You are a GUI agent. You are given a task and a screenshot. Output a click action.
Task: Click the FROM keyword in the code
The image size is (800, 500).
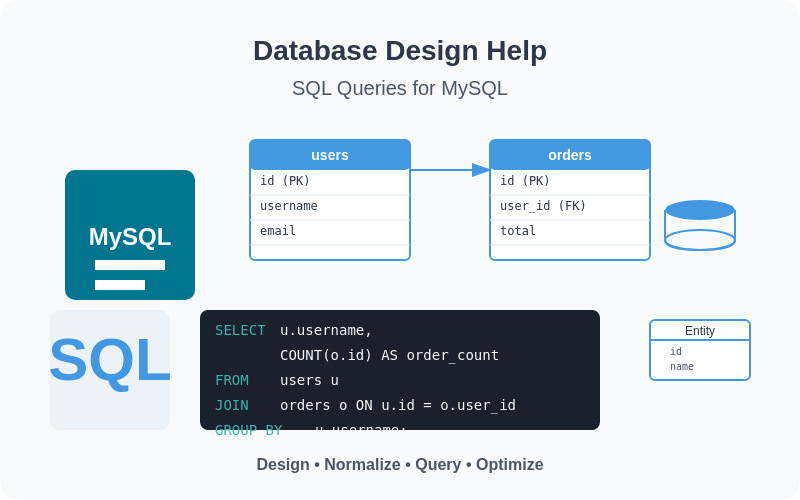click(x=232, y=381)
